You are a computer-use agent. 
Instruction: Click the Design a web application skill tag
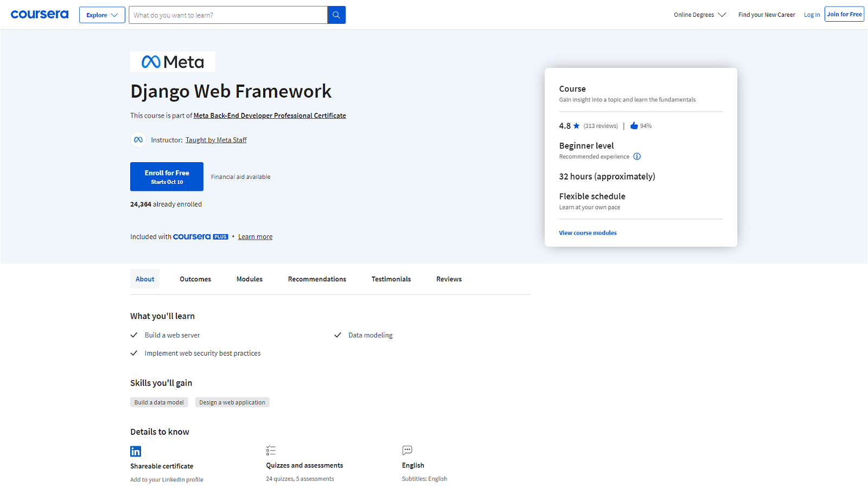tap(232, 402)
